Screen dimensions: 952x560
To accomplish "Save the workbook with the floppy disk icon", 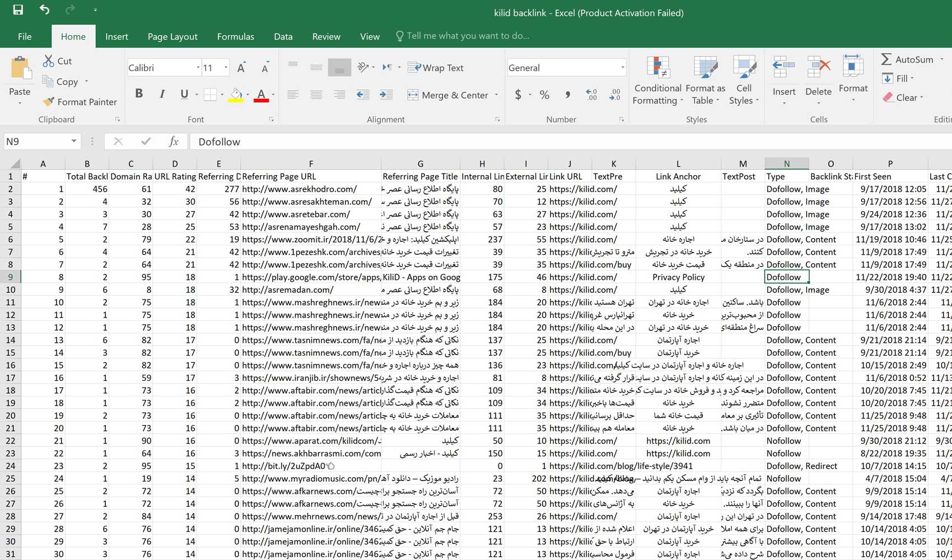I will (x=18, y=10).
